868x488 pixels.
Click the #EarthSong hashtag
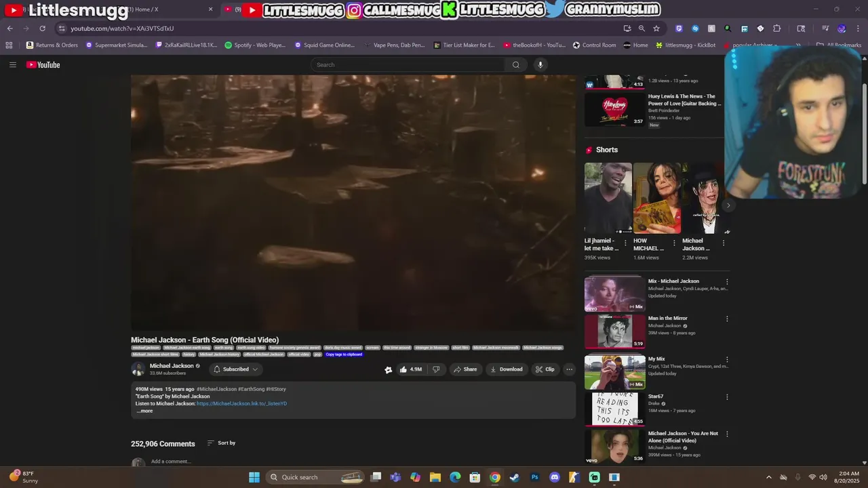tap(251, 389)
